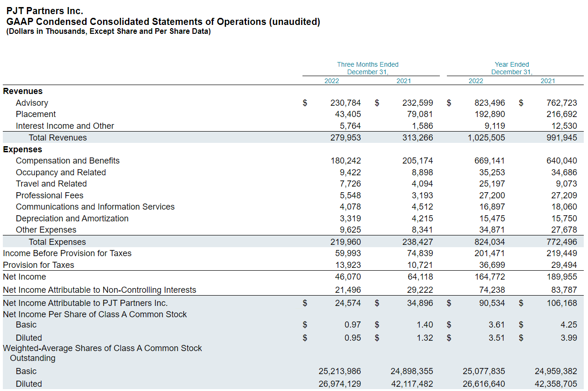This screenshot has width=588, height=391.
Task: Select the 2022 header under Three Months Ended
Action: click(x=332, y=81)
